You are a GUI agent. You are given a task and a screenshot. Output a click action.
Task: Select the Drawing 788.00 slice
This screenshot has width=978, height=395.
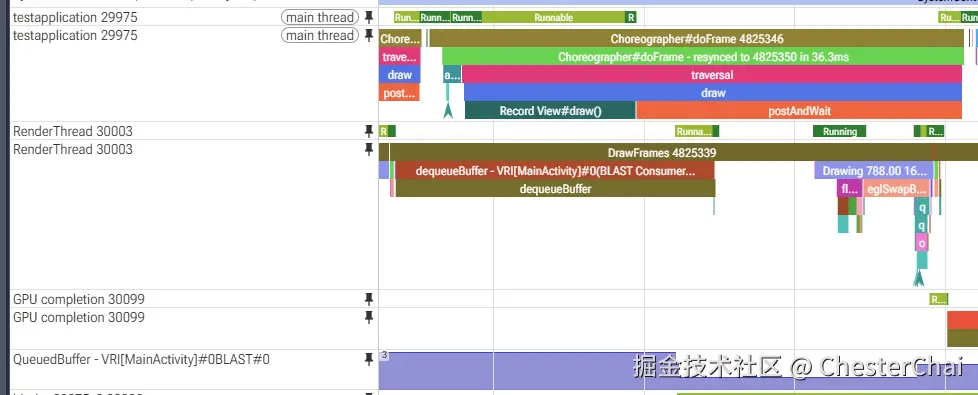(x=874, y=170)
